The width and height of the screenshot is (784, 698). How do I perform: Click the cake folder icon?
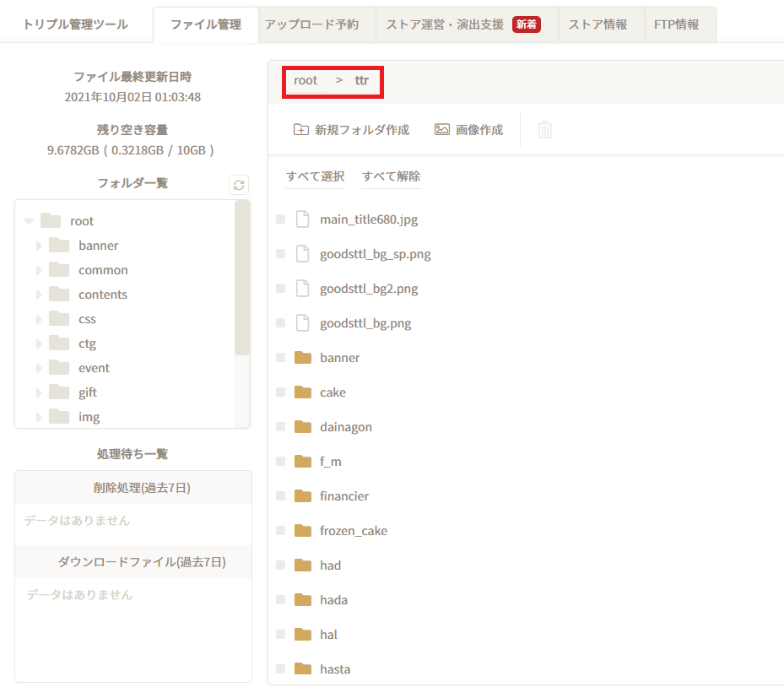[303, 392]
